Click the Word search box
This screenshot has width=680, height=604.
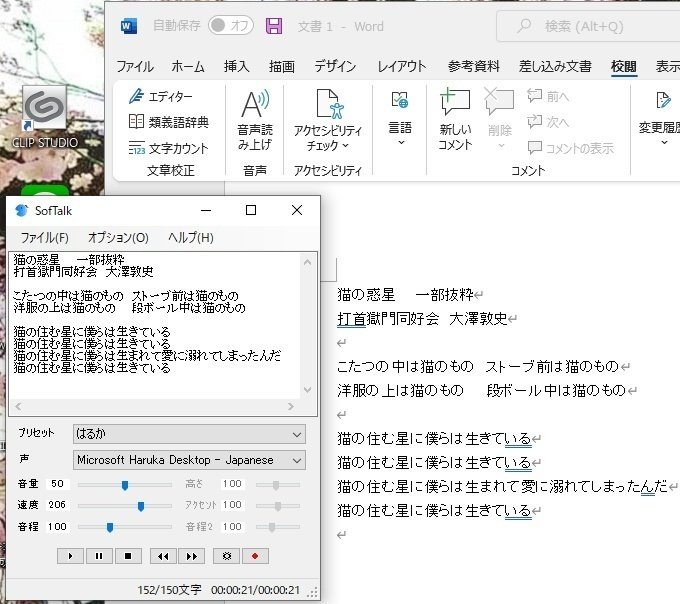tap(588, 26)
